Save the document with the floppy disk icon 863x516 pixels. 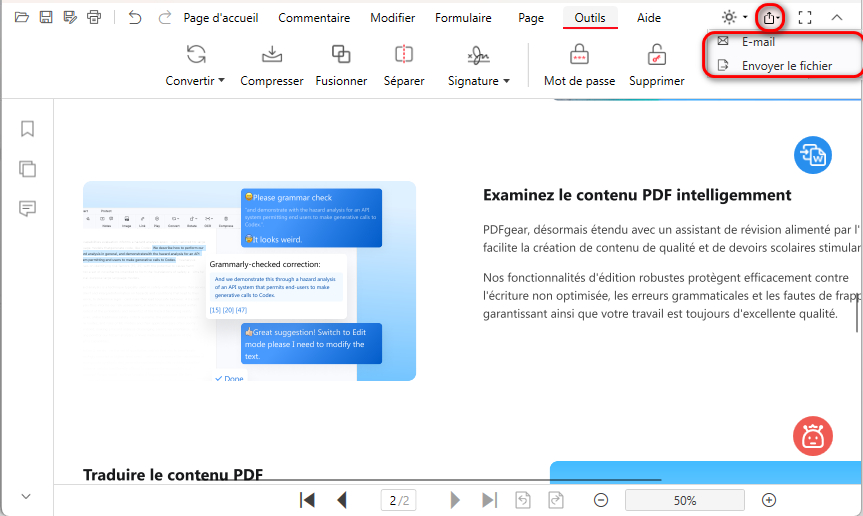pyautogui.click(x=46, y=17)
